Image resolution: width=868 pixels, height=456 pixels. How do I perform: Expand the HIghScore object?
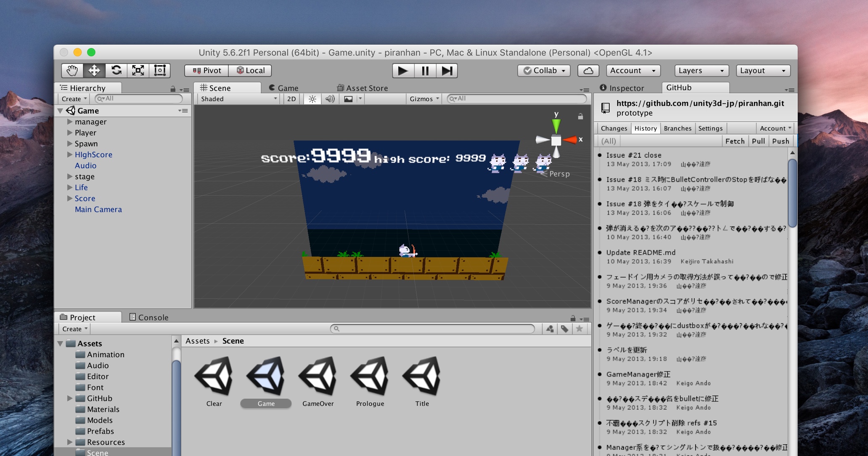tap(70, 154)
